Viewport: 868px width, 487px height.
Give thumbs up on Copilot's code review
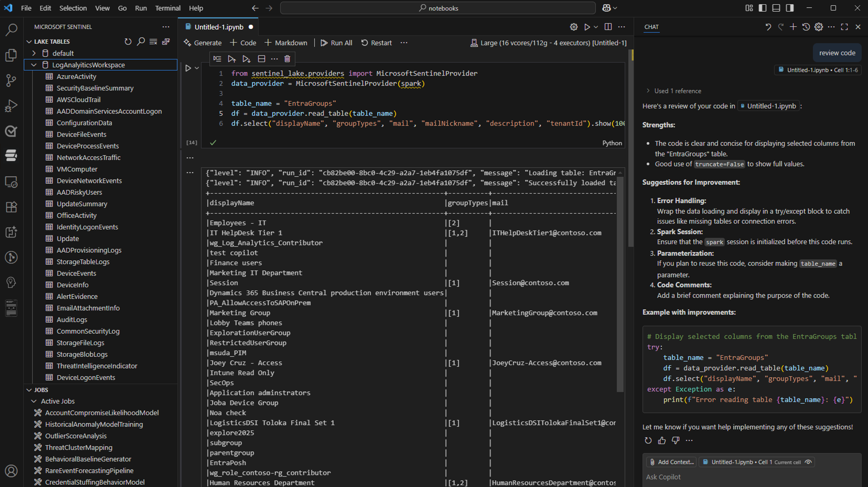coord(662,440)
